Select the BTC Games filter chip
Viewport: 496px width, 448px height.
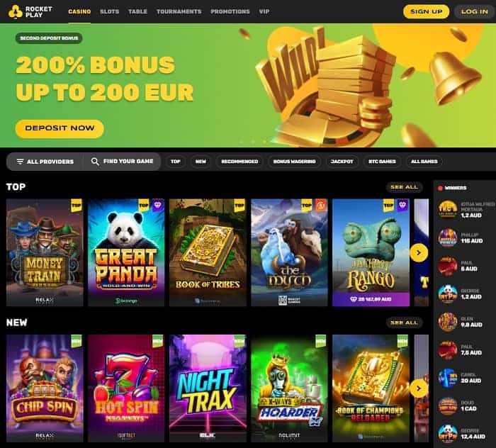[x=382, y=162]
